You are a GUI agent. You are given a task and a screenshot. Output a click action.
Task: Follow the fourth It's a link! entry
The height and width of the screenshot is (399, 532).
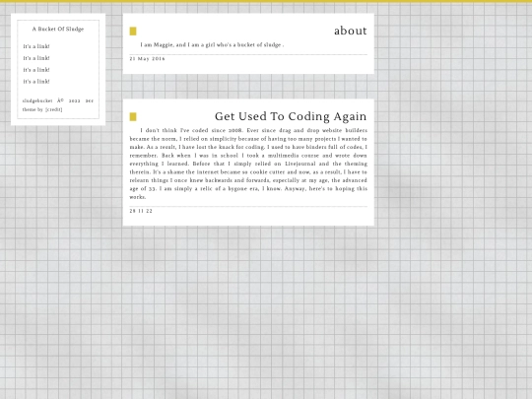tap(36, 82)
